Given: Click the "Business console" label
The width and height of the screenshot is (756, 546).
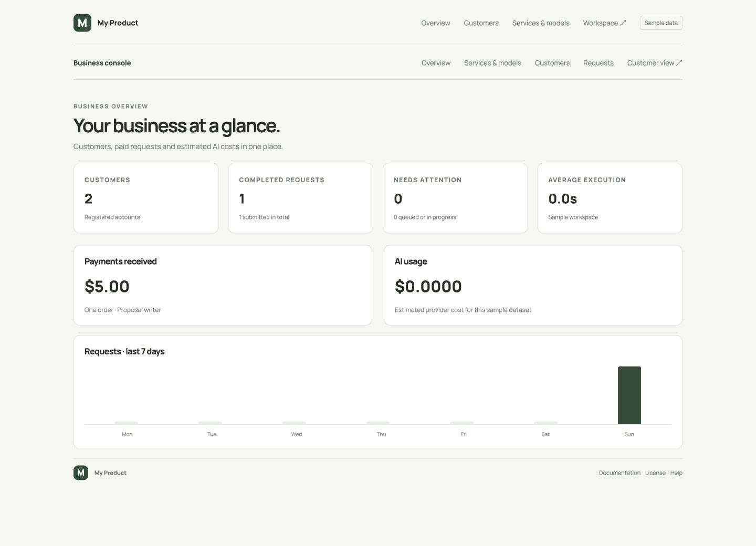Looking at the screenshot, I should pos(102,63).
